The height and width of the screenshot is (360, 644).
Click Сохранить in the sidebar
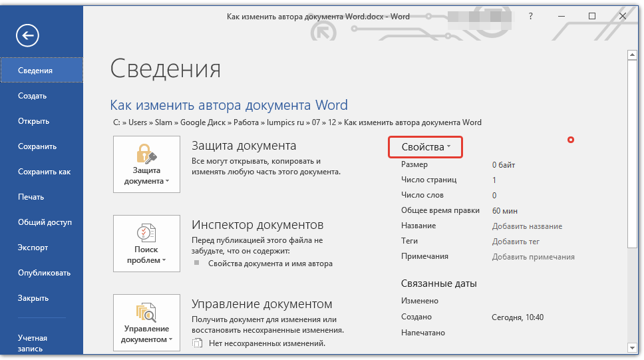37,146
